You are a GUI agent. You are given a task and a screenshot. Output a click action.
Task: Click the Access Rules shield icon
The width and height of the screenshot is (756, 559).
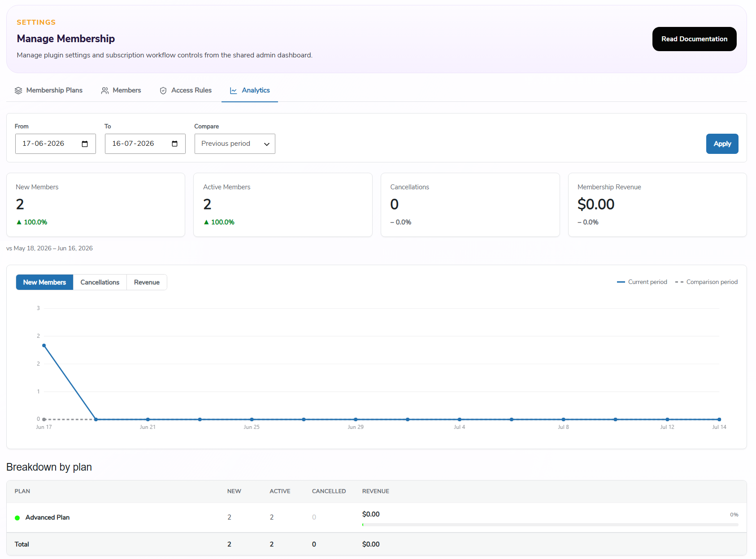click(x=163, y=91)
